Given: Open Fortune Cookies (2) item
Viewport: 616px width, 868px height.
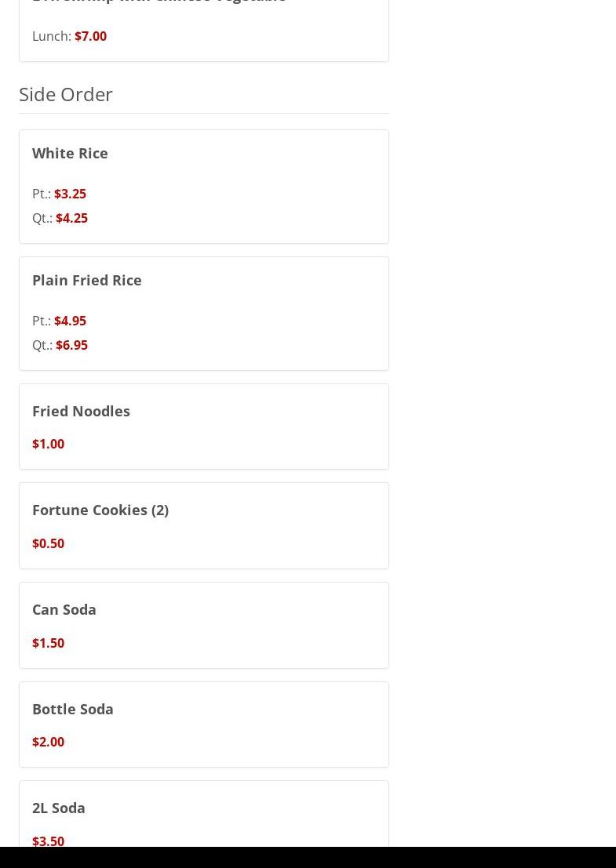Looking at the screenshot, I should click(100, 510).
